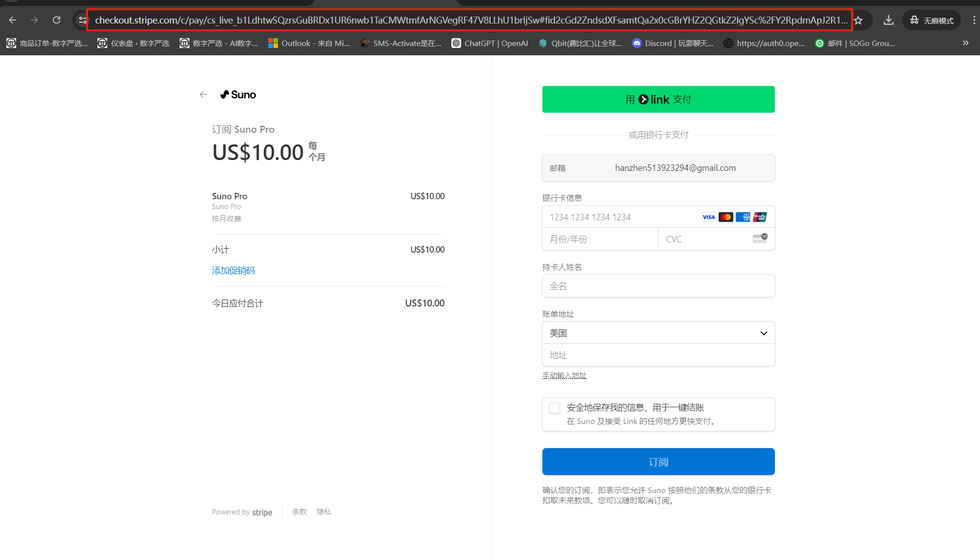Open the ChatGPT | OpenAI bookmark
Image resolution: width=980 pixels, height=560 pixels.
click(x=490, y=43)
